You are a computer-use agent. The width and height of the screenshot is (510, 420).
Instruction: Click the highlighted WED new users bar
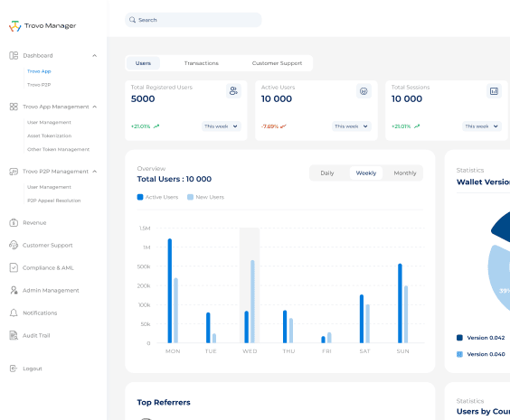coord(252,302)
